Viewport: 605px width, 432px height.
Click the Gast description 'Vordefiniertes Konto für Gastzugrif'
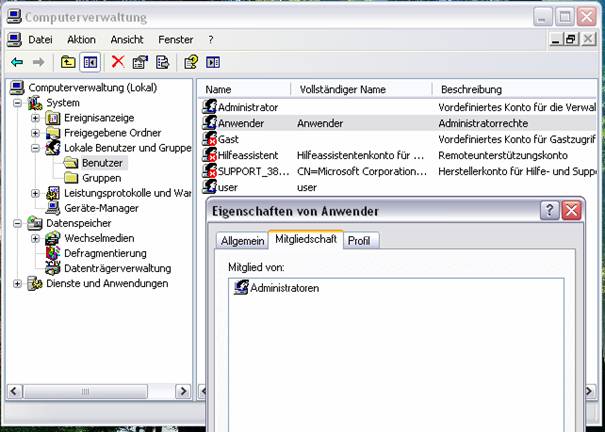pos(517,139)
